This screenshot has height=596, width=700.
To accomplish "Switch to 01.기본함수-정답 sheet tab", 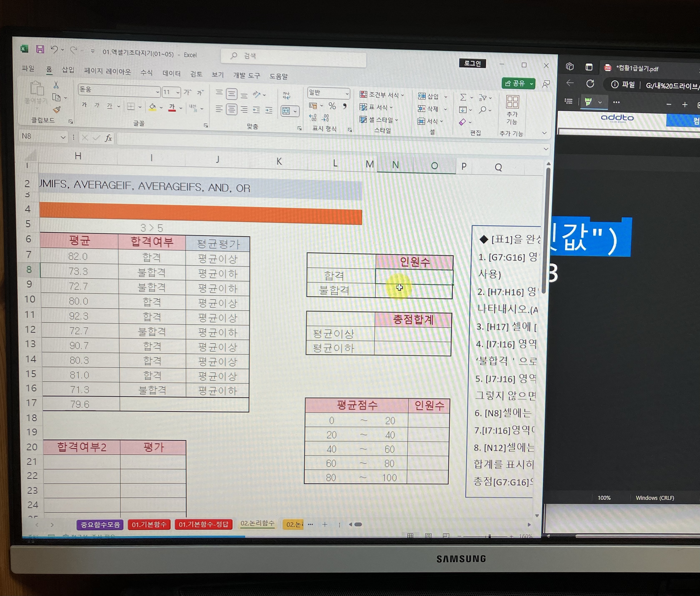I will click(204, 524).
